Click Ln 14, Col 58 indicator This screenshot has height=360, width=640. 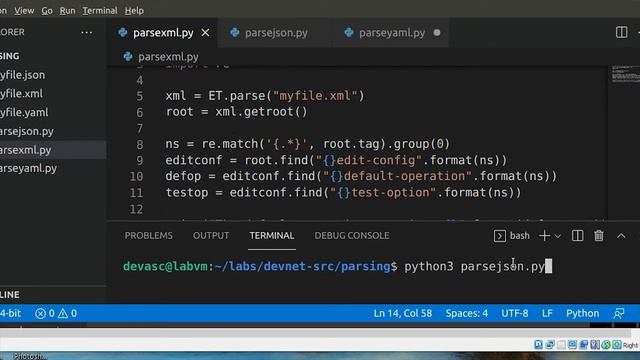403,313
